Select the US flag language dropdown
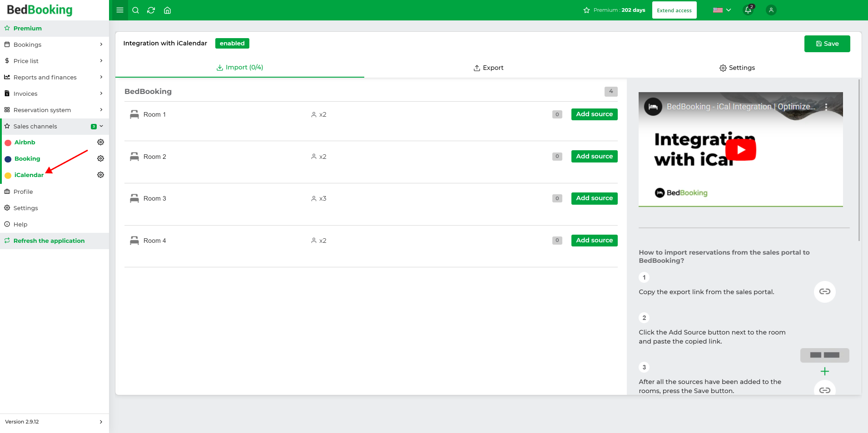This screenshot has height=433, width=868. pyautogui.click(x=722, y=10)
